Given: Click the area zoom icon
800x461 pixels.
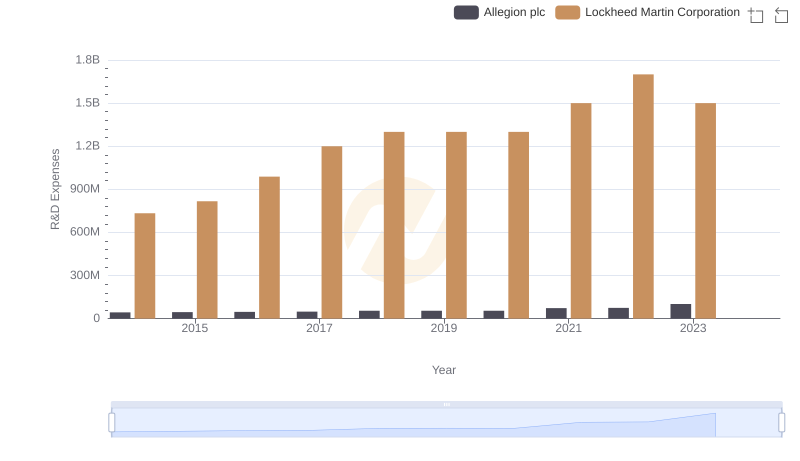Looking at the screenshot, I should click(756, 15).
